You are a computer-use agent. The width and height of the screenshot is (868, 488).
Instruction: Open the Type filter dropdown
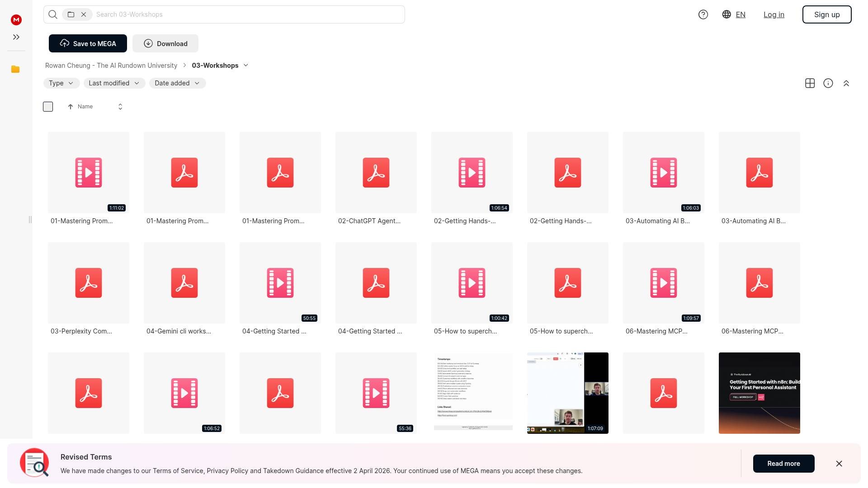[61, 83]
